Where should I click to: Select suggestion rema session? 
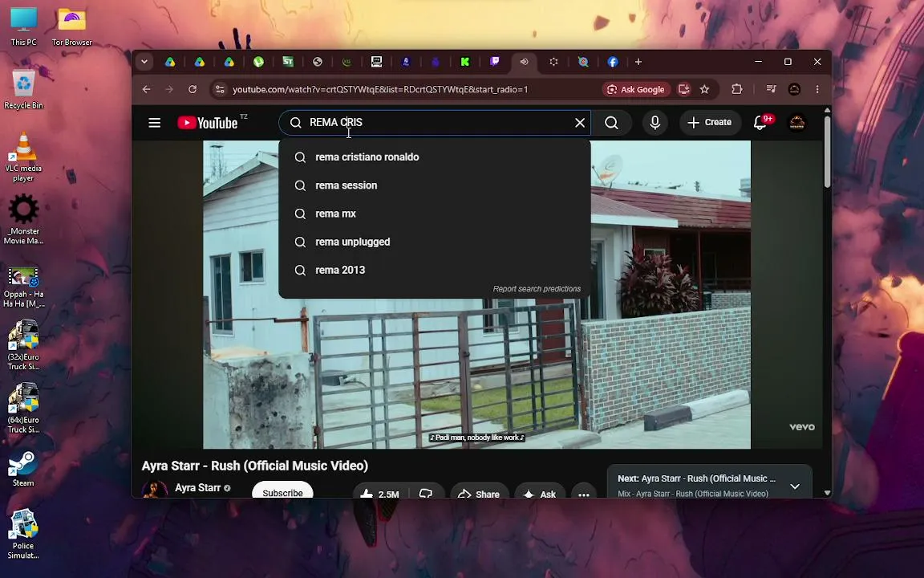pyautogui.click(x=435, y=185)
